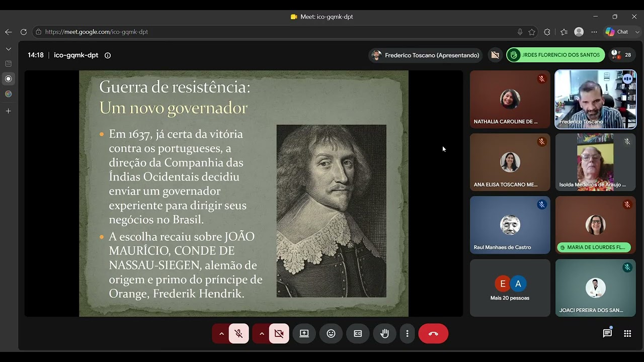Screen dimensions: 644x362
Task: Open browser settings three-dot menu
Action: tap(594, 32)
